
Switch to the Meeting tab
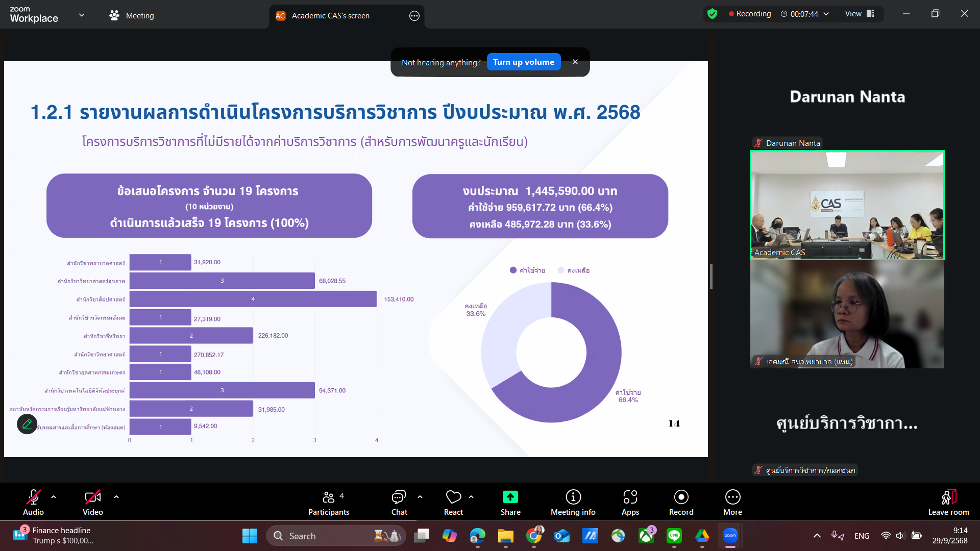pos(132,16)
